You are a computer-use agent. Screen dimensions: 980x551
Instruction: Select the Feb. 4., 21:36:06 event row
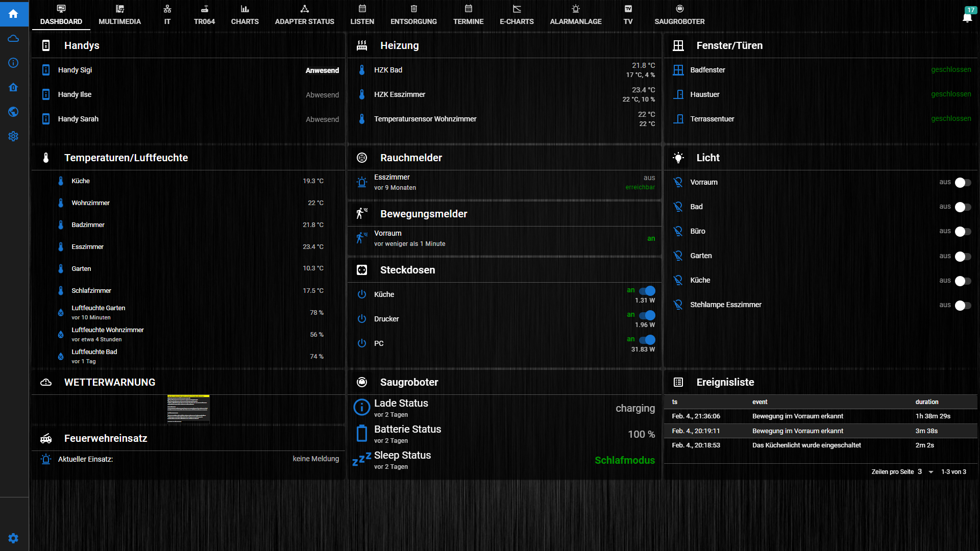821,416
